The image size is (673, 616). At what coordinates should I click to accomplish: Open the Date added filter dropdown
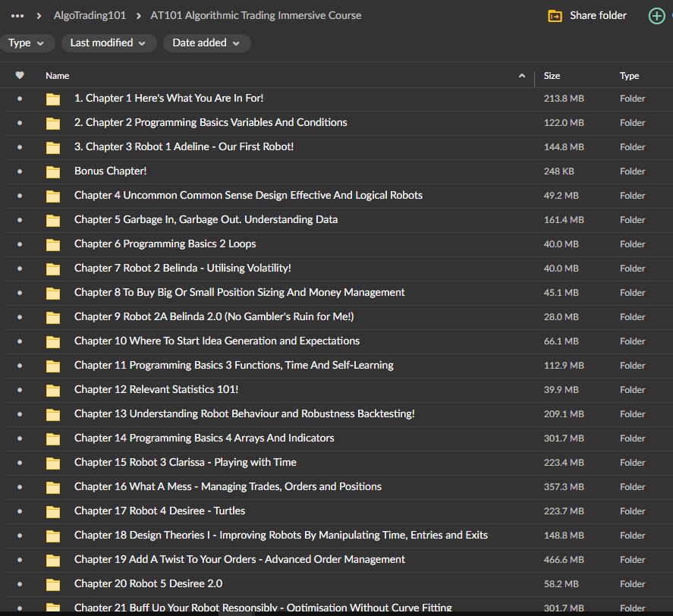(x=206, y=43)
